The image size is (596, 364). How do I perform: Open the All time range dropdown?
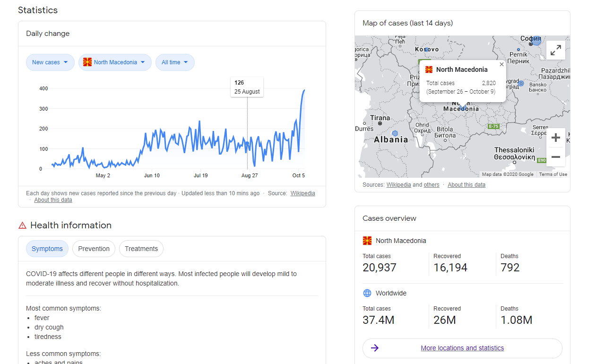[175, 62]
